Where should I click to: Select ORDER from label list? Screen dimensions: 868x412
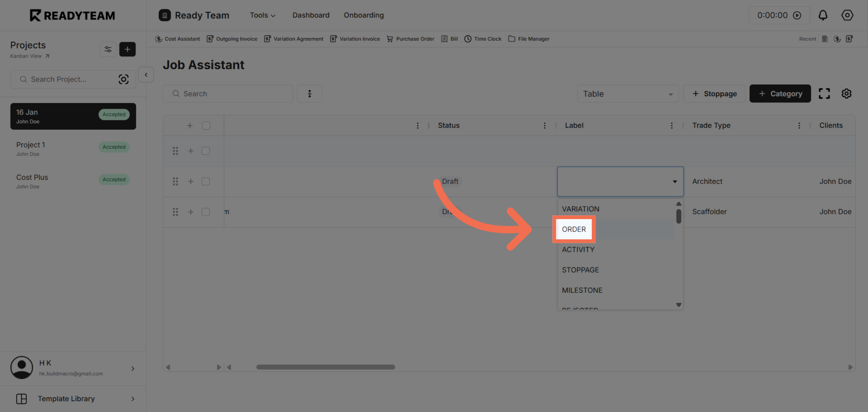pos(574,229)
